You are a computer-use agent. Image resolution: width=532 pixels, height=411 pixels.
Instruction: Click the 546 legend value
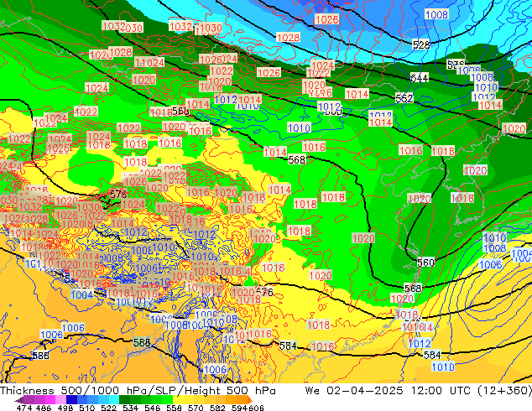click(x=152, y=408)
